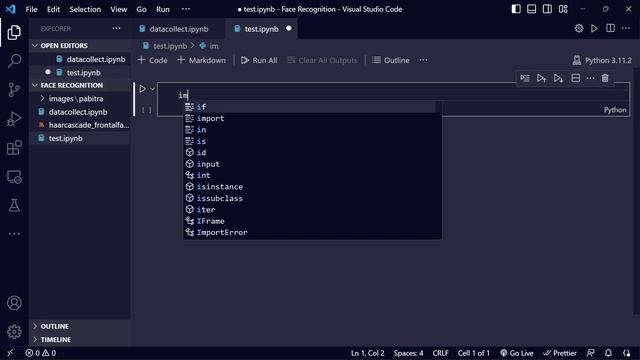Switch to the datacollect.ipynb tab
This screenshot has height=360, width=640.
(178, 29)
